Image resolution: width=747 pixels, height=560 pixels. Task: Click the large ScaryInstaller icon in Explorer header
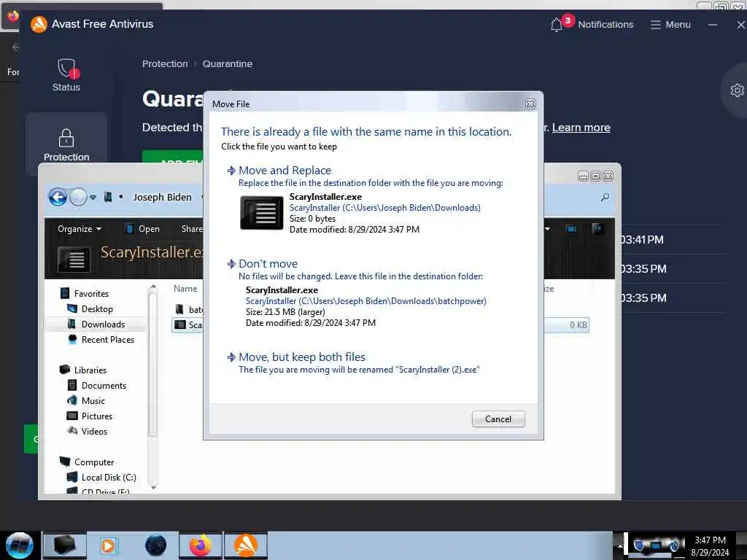(x=74, y=260)
